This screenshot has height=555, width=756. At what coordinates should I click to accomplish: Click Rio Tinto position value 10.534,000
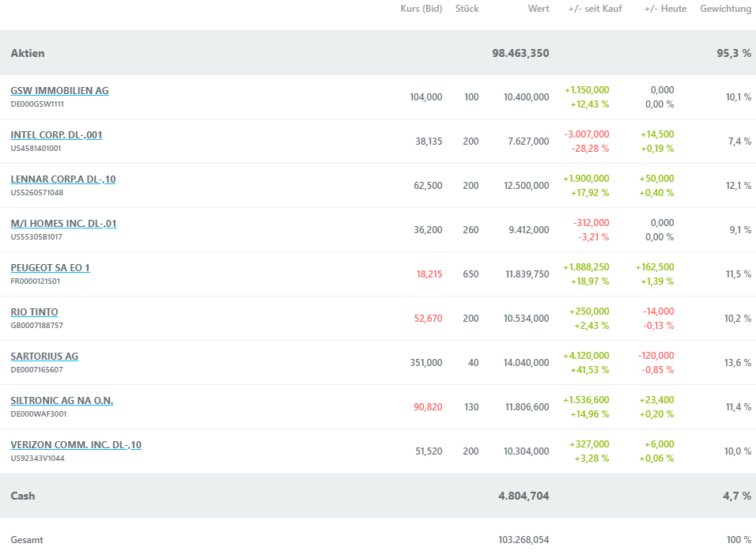coord(527,319)
